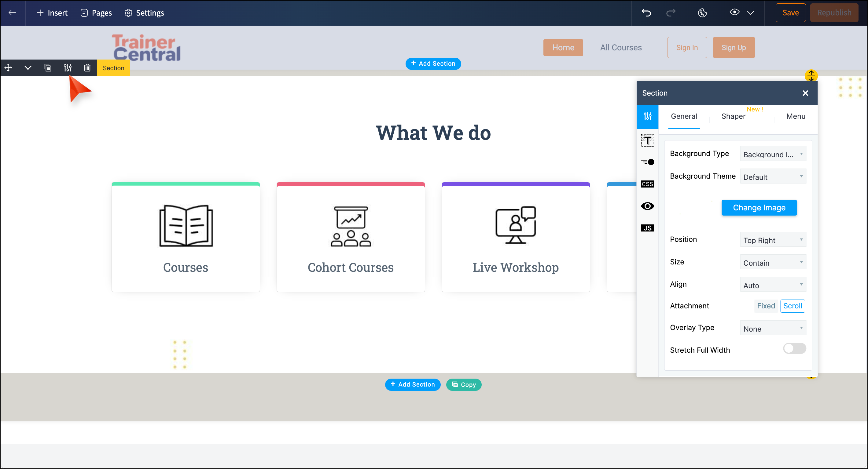Viewport: 868px width, 469px height.
Task: Expand the Position dropdown
Action: pos(773,240)
